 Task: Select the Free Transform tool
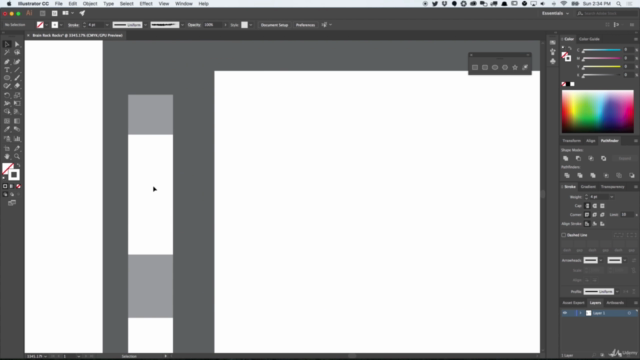pyautogui.click(x=17, y=103)
